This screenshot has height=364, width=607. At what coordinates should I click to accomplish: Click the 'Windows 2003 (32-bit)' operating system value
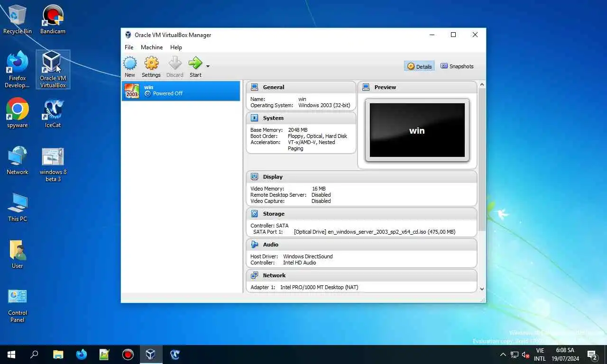324,105
